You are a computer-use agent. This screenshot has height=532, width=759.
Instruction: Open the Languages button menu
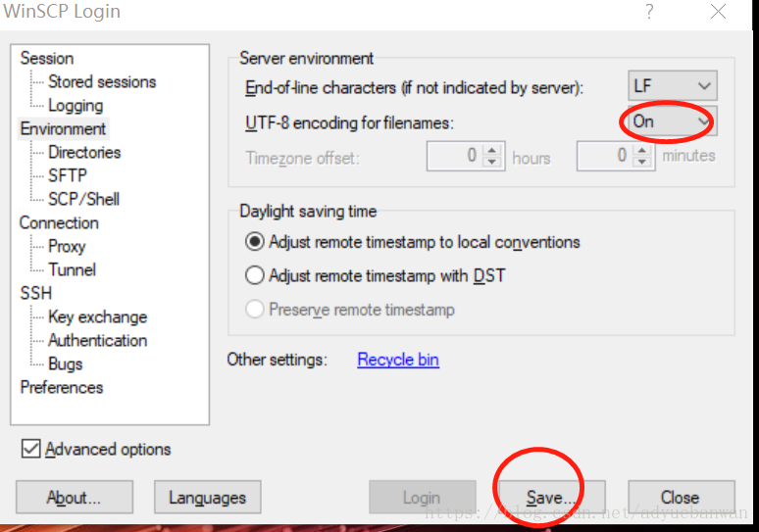point(208,497)
